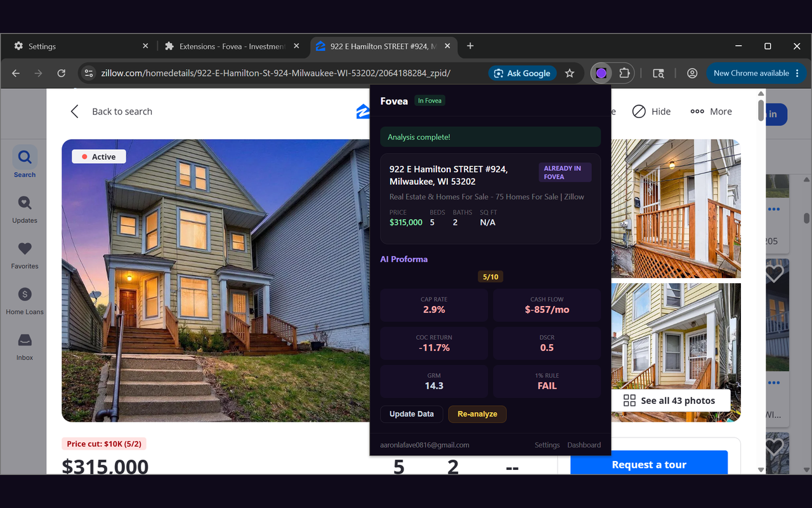The width and height of the screenshot is (812, 508).
Task: Click the scrollbar down arrow
Action: coord(761,469)
